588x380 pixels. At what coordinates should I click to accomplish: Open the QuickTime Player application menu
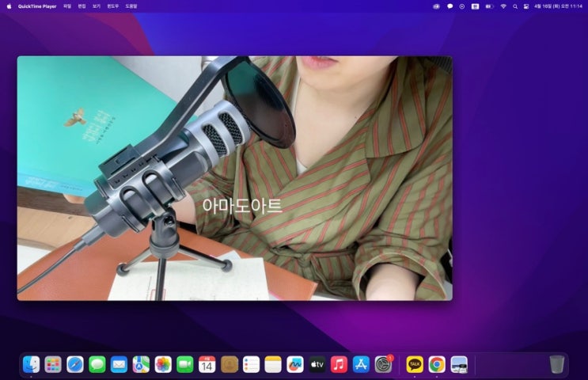pyautogui.click(x=37, y=6)
